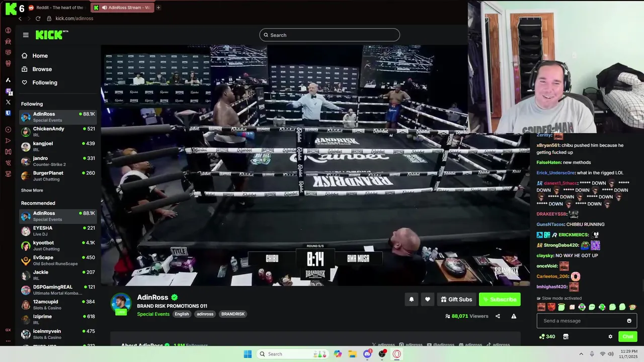Open chat settings gear

pyautogui.click(x=610, y=337)
